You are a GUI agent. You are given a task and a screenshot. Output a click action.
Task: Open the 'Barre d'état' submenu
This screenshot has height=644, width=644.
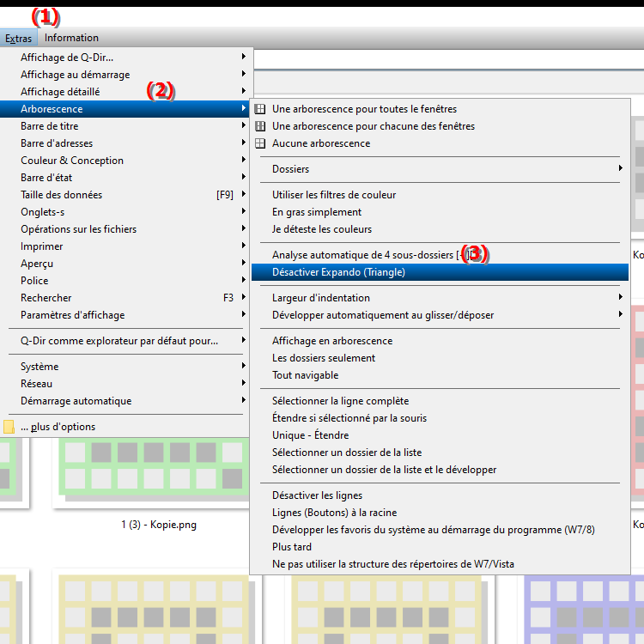coord(125,178)
